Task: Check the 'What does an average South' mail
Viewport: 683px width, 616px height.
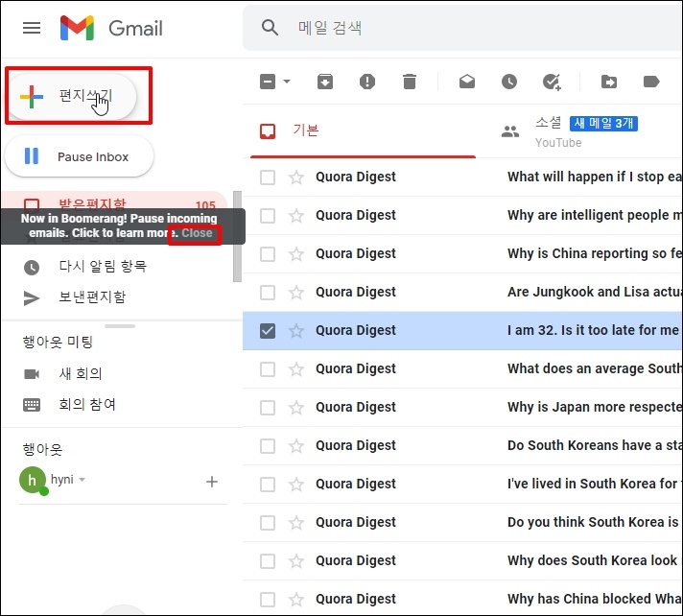Action: click(268, 369)
